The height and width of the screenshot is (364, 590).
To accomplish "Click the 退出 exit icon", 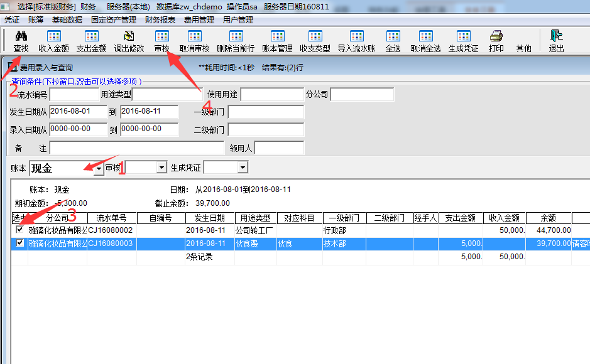I will pos(556,41).
